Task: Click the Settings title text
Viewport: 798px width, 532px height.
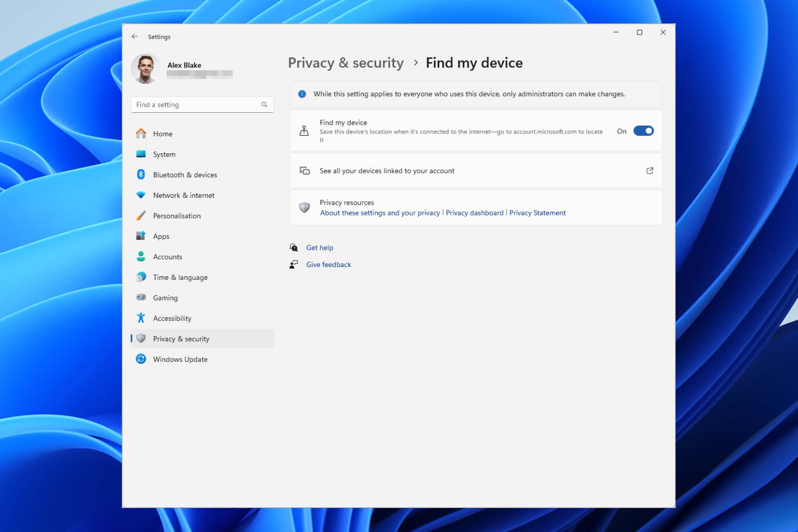Action: 159,37
